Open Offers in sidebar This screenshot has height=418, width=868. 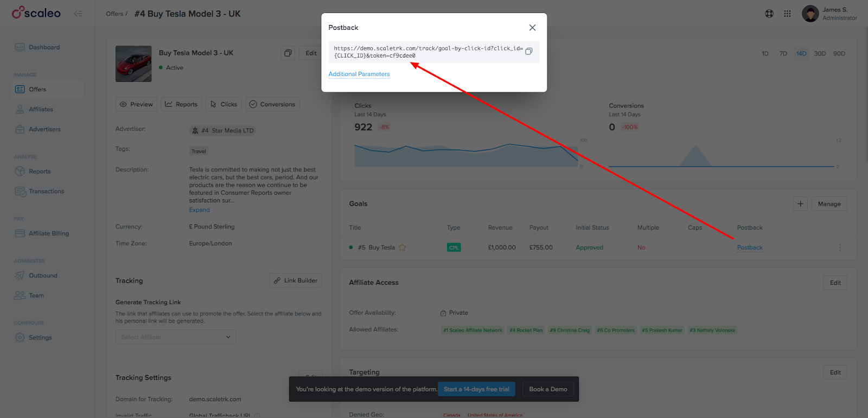(48, 89)
